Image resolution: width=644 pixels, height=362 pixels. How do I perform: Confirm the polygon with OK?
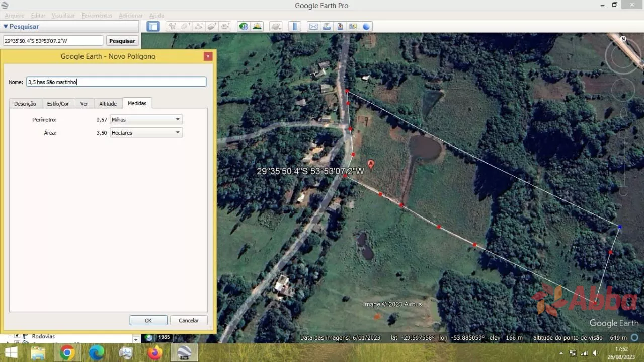pos(148,320)
